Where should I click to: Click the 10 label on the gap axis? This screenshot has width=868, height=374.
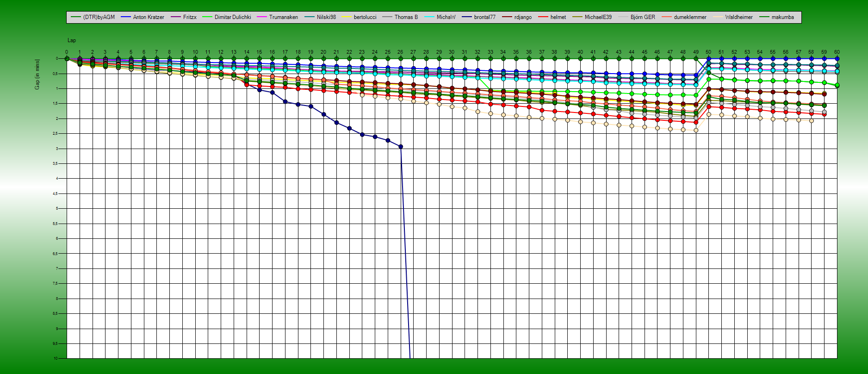point(56,358)
